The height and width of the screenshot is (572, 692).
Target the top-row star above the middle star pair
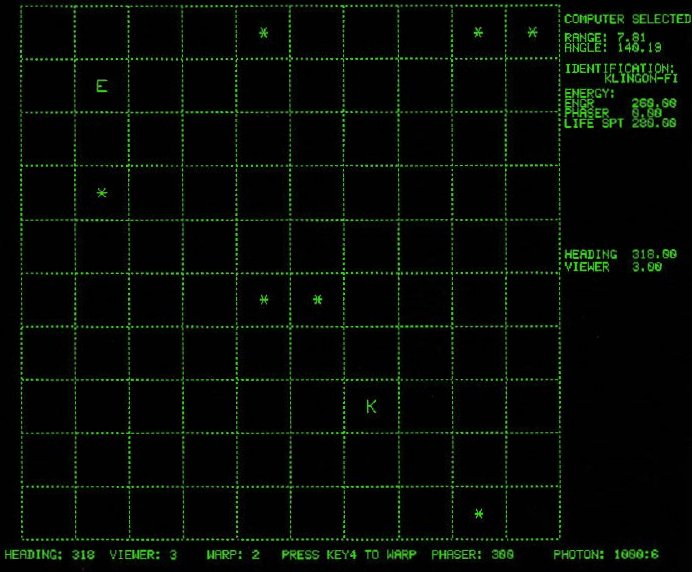click(x=263, y=33)
